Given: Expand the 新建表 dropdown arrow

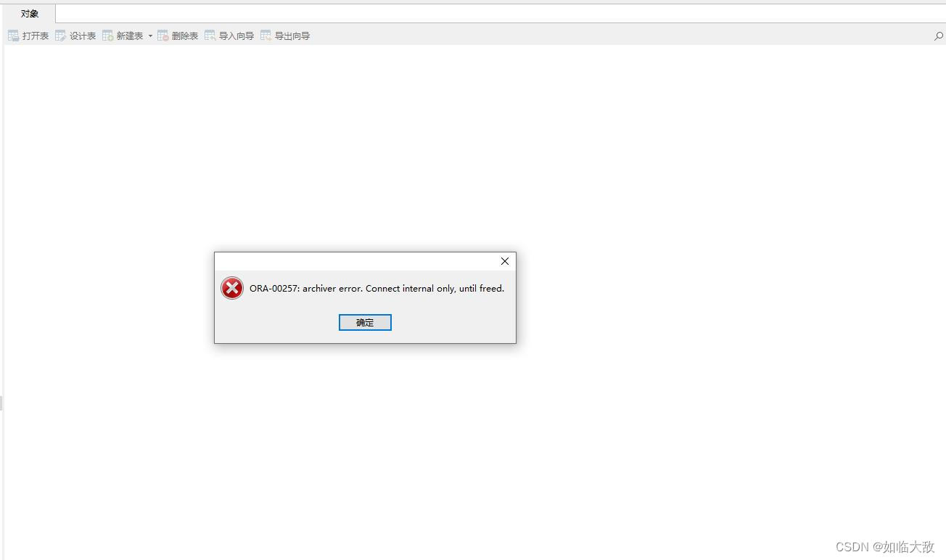Looking at the screenshot, I should click(x=150, y=36).
